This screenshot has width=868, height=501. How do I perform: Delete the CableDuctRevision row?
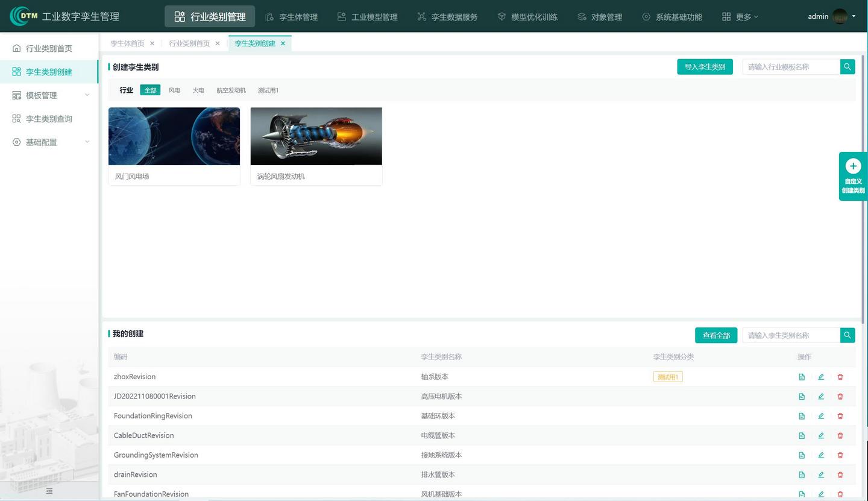pyautogui.click(x=840, y=436)
